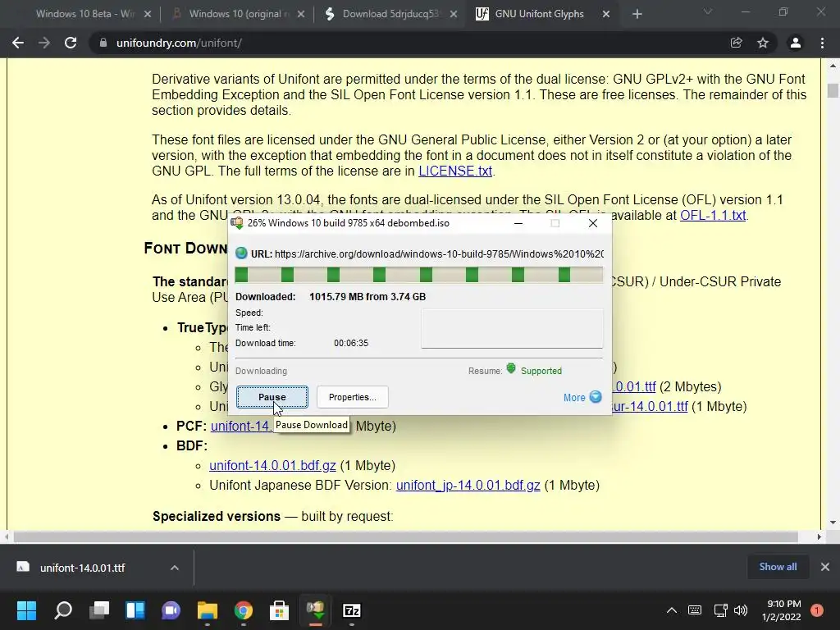Screen dimensions: 840x630
Task: Open the tab search dropdown arrow
Action: (x=708, y=11)
